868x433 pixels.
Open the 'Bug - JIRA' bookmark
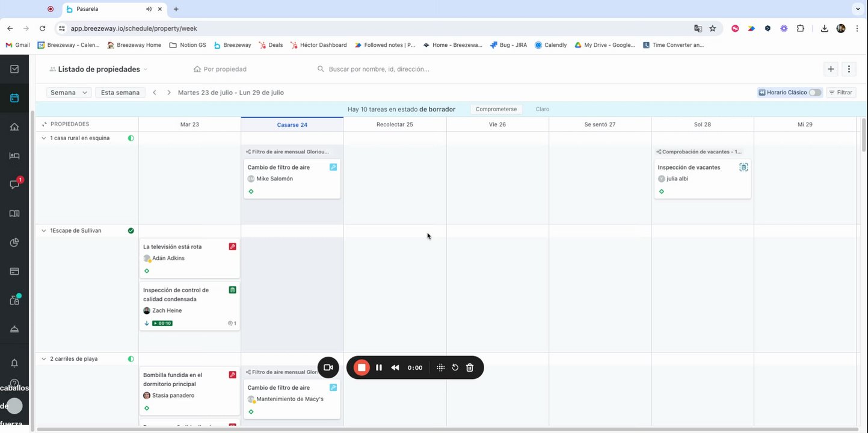tap(508, 45)
